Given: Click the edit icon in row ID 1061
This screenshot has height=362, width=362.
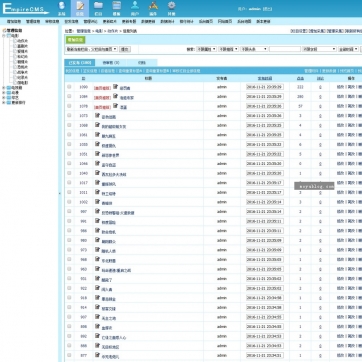Looking at the screenshot, I should pyautogui.click(x=97, y=135).
